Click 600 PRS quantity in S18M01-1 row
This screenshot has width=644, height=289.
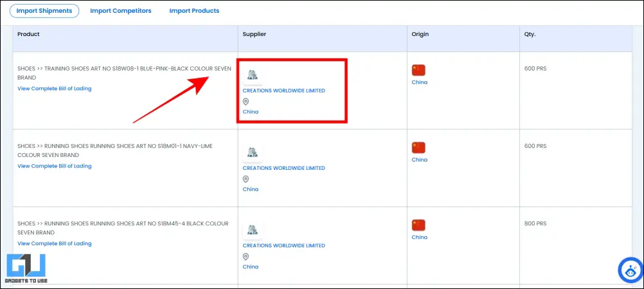click(535, 146)
